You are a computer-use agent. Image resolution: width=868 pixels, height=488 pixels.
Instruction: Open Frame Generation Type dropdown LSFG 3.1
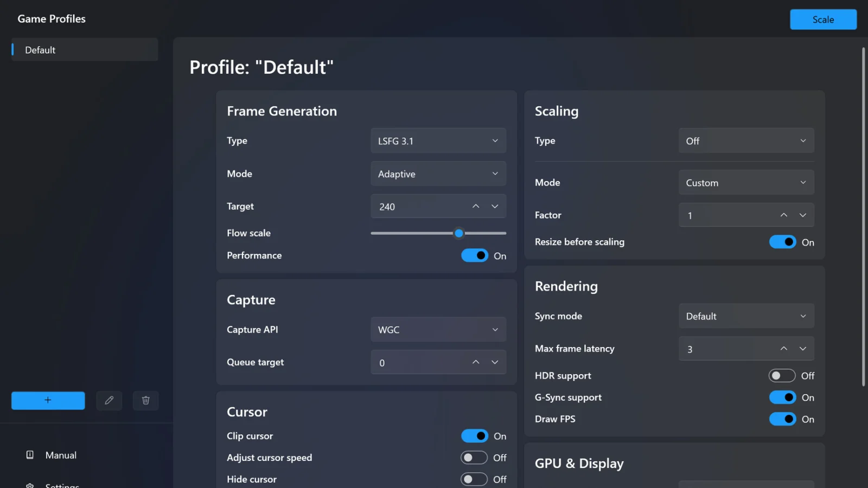pyautogui.click(x=438, y=141)
